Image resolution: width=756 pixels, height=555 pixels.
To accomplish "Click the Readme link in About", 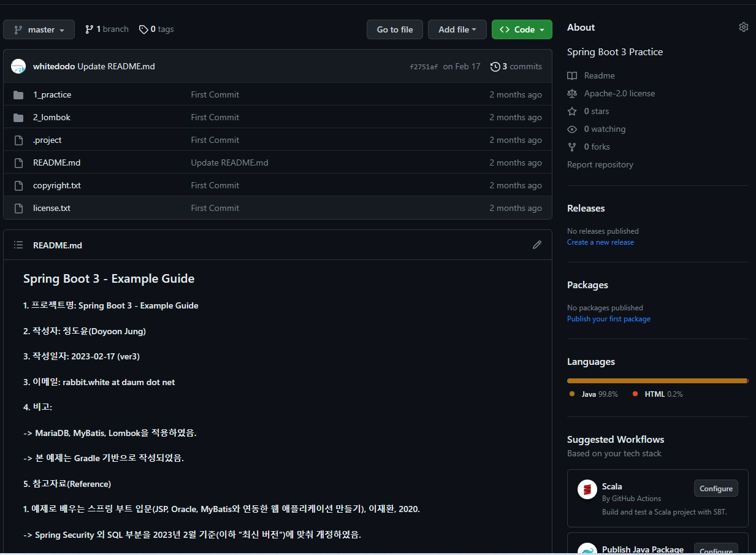I will coord(599,75).
